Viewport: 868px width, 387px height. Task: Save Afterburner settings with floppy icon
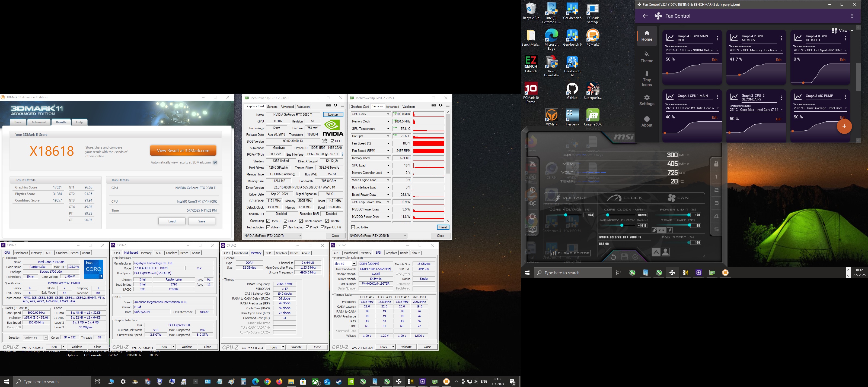tap(624, 257)
